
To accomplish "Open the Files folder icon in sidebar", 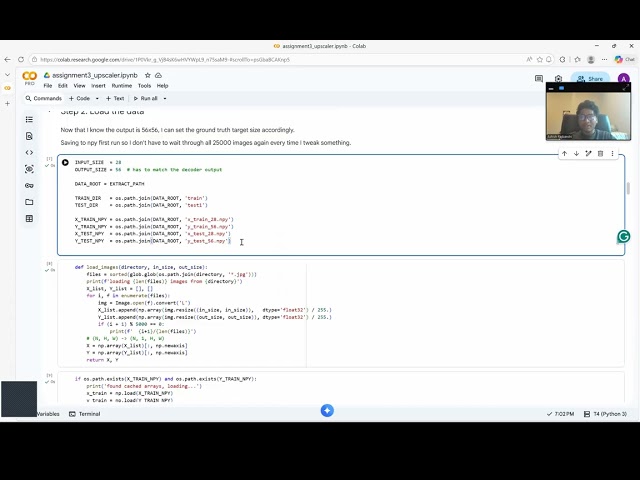I will pyautogui.click(x=29, y=202).
